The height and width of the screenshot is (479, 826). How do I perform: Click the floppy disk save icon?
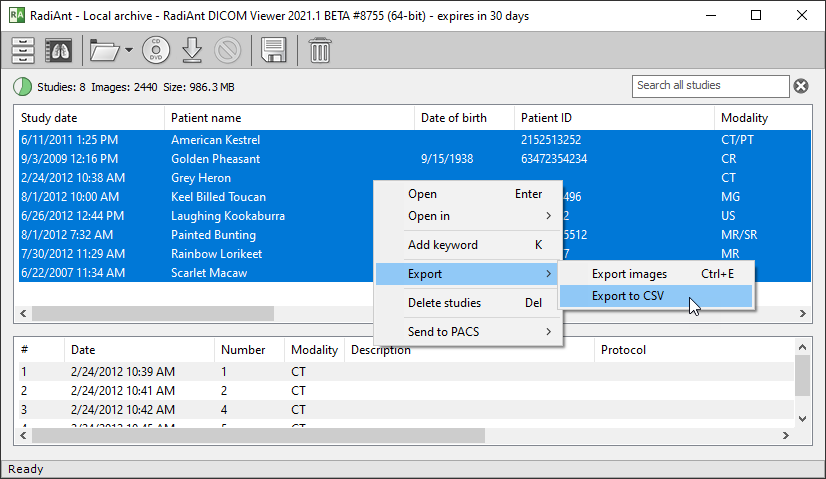[x=273, y=51]
